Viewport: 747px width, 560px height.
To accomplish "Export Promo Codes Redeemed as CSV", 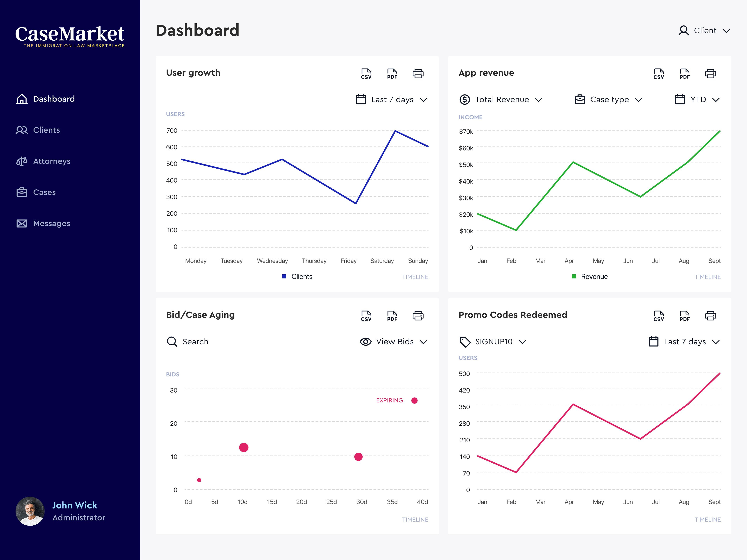I will coord(658,316).
